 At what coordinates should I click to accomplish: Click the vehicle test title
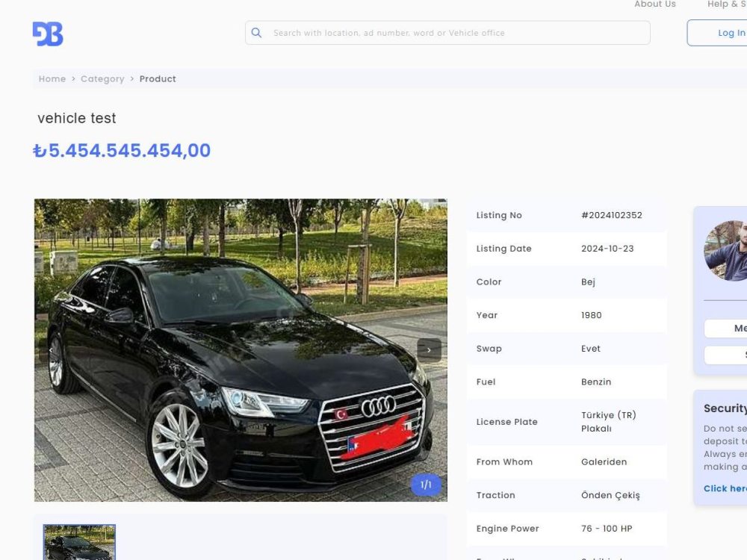[x=77, y=118]
